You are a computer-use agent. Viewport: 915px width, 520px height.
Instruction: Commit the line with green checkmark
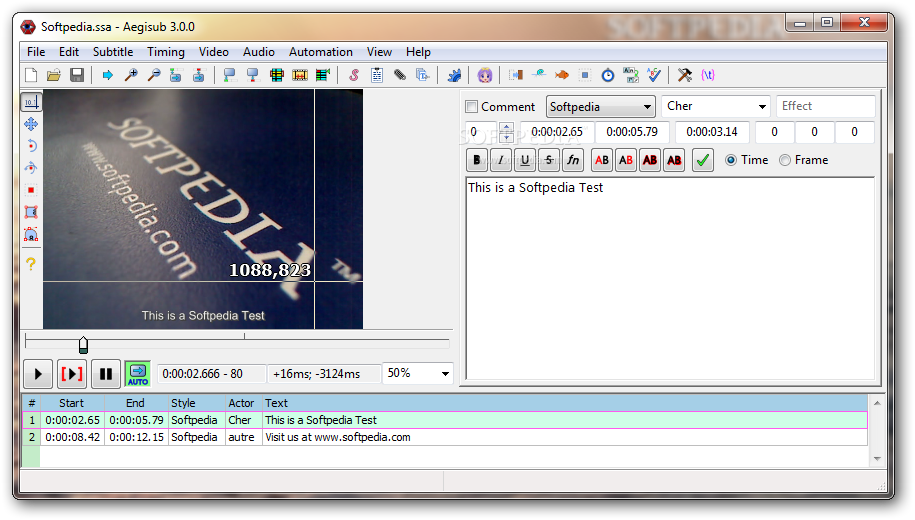click(x=703, y=160)
